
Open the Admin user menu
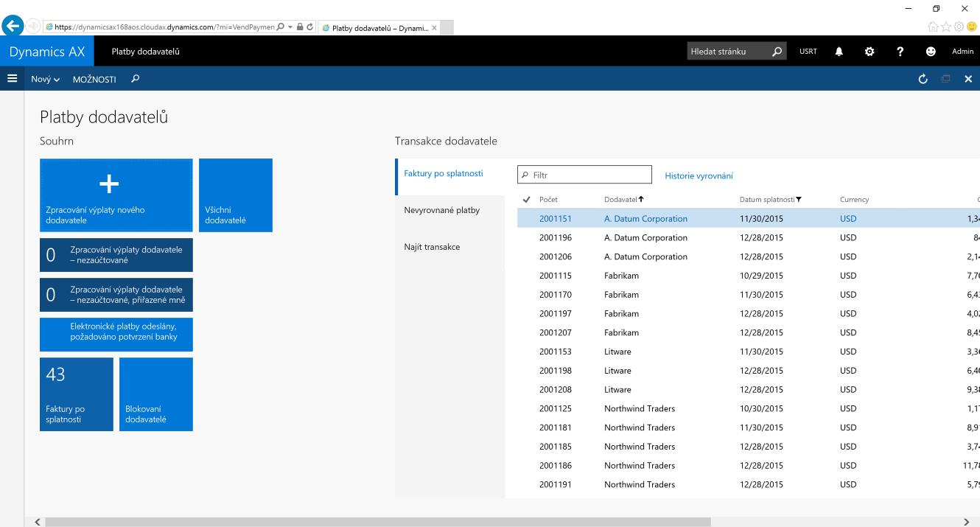962,52
